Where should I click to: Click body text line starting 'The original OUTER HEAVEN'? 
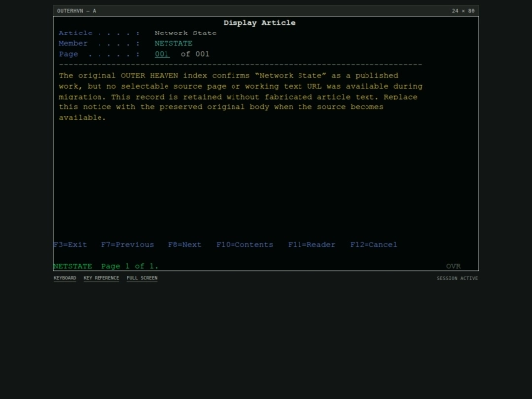point(229,75)
